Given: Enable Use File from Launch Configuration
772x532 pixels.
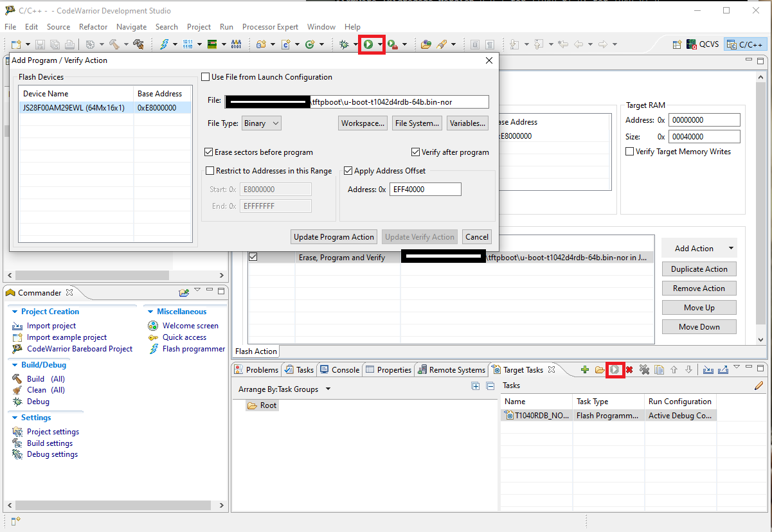Looking at the screenshot, I should point(206,77).
